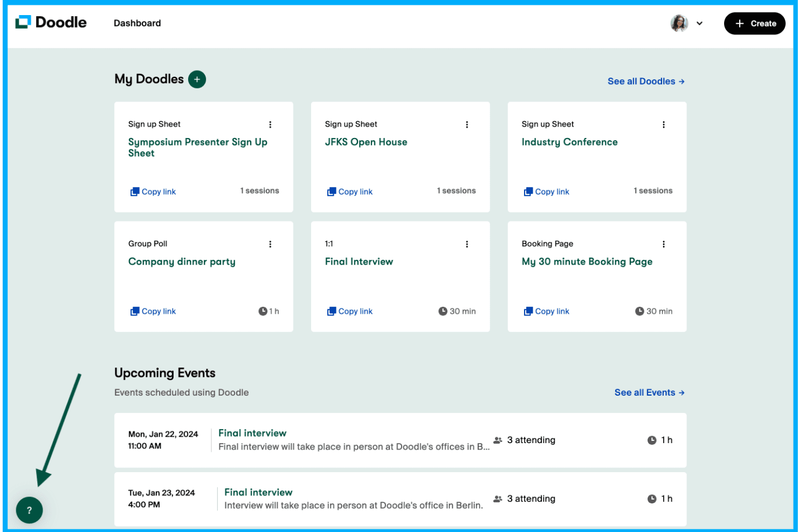Open the user profile avatar
Screen dimensions: 798x532
pos(679,23)
